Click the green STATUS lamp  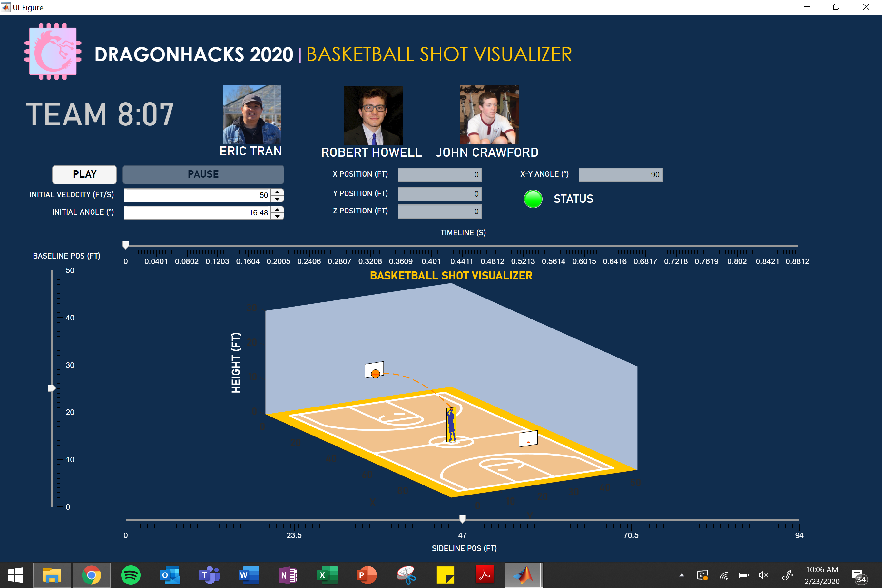533,199
